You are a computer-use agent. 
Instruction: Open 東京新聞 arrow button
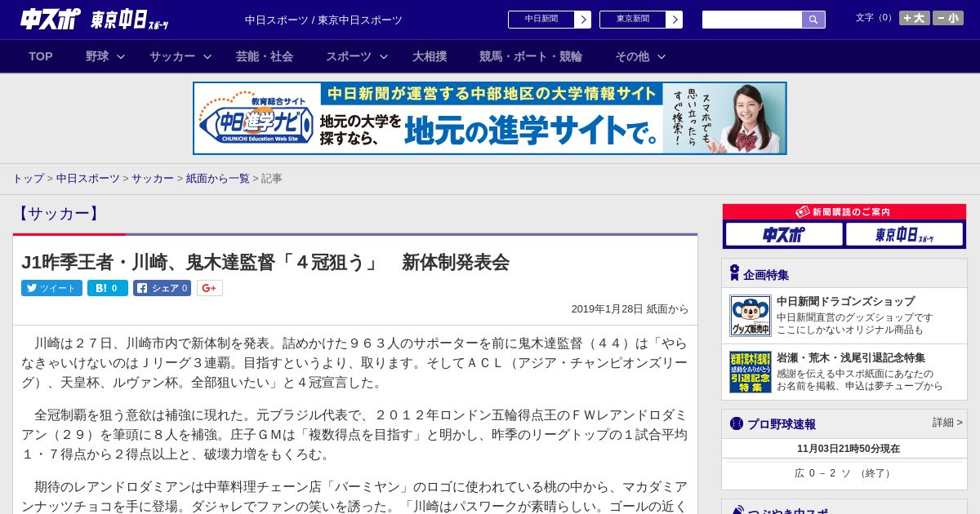pyautogui.click(x=674, y=20)
